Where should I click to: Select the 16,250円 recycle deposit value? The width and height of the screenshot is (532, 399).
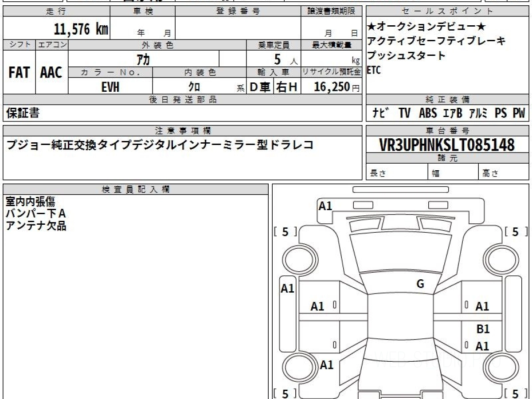point(337,87)
